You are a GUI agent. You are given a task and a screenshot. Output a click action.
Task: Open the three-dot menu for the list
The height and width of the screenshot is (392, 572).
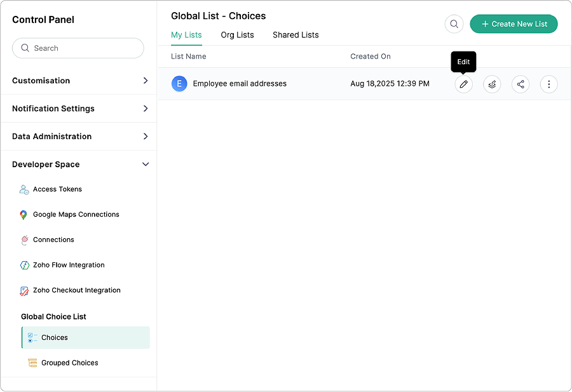pyautogui.click(x=548, y=84)
